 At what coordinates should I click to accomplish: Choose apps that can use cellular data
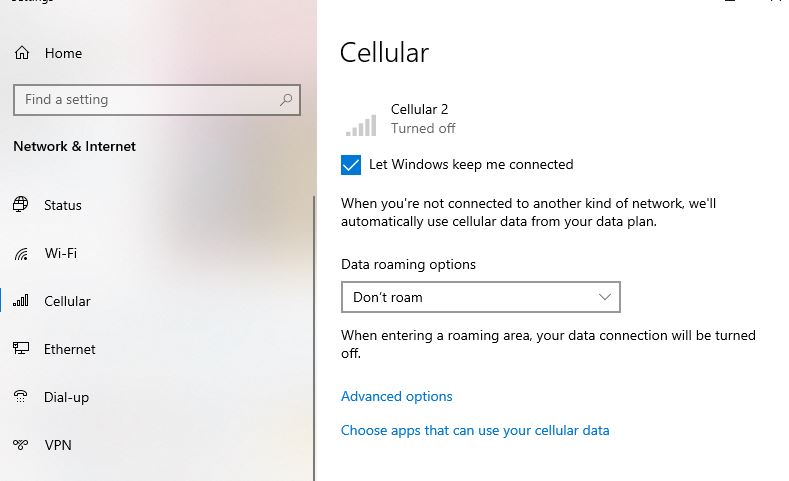coord(475,431)
